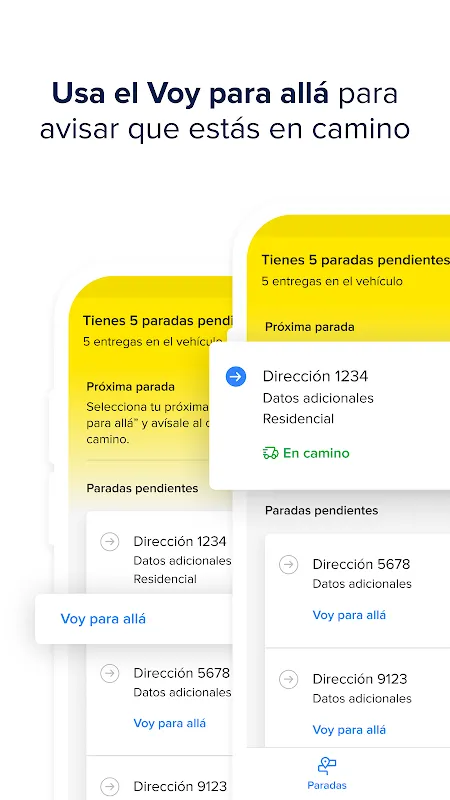The image size is (450, 800).
Task: Open the Paradas map pin icon
Action: 327,765
